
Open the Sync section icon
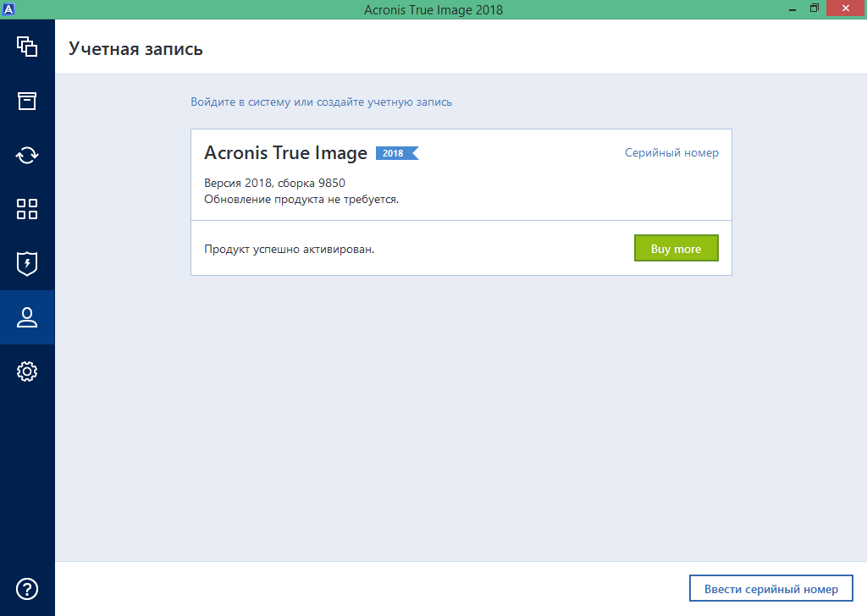pos(27,155)
